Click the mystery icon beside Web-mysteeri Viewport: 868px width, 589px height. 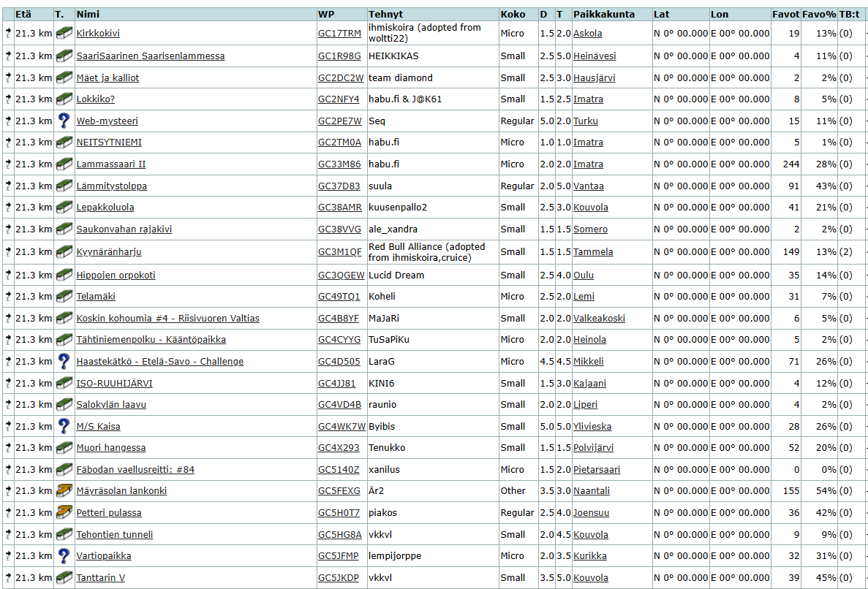tap(64, 121)
